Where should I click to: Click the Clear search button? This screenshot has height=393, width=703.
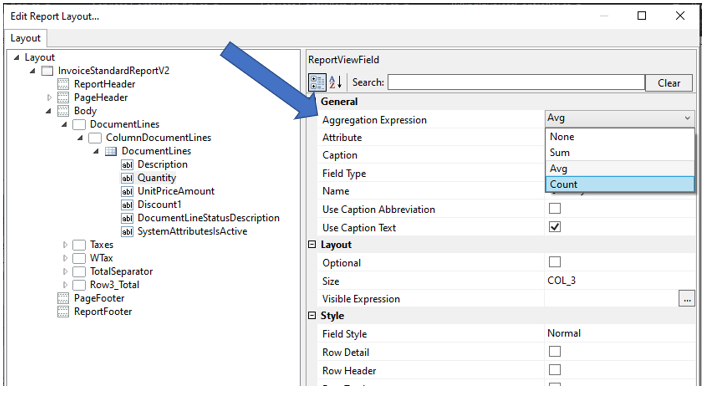tap(668, 83)
